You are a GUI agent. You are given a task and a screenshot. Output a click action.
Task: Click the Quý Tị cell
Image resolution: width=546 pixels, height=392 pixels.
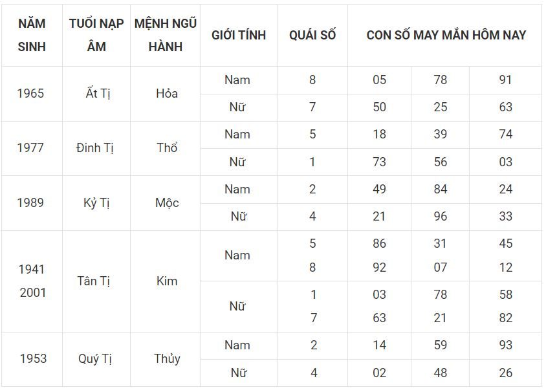96,359
